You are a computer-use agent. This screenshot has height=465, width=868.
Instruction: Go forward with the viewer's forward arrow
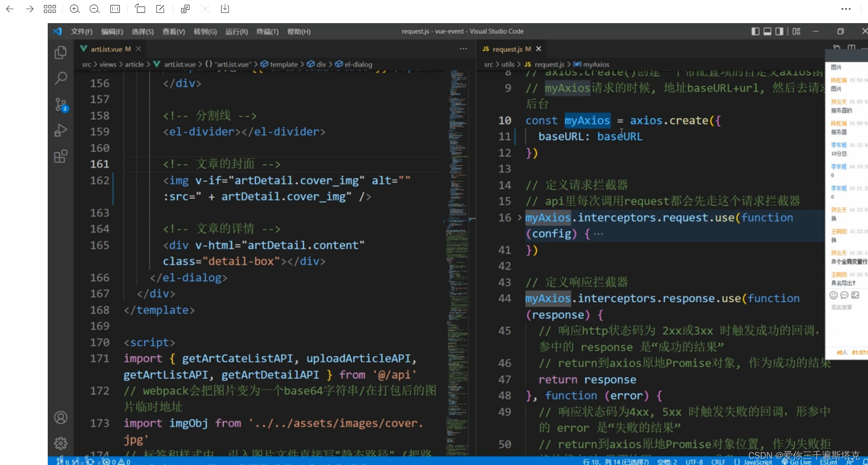click(30, 9)
